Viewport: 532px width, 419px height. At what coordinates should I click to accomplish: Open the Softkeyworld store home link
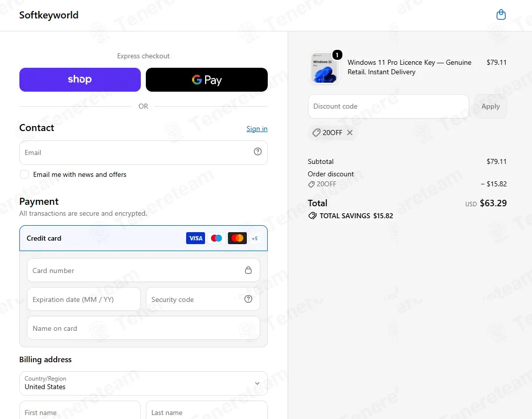49,15
